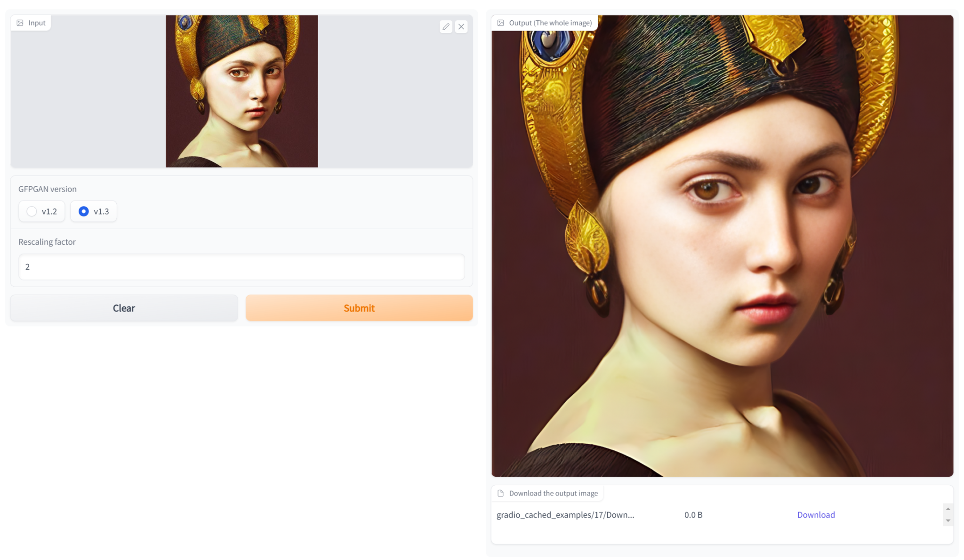
Task: Click the Rescaling factor value field
Action: (x=241, y=267)
